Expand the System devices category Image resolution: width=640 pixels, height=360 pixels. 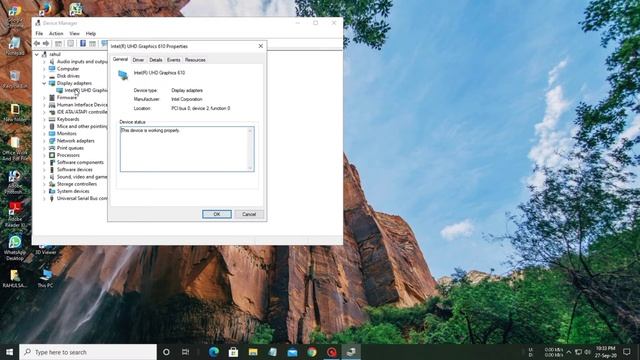pos(44,191)
